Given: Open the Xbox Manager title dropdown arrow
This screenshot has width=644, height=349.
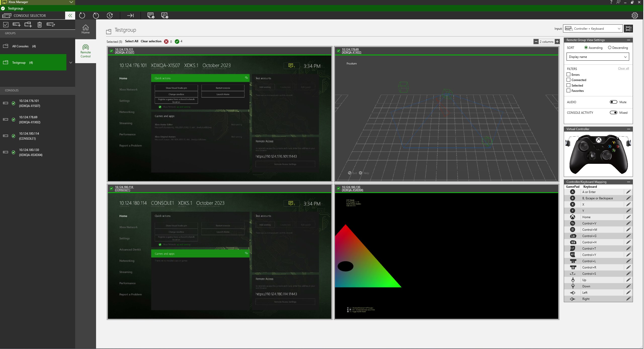Looking at the screenshot, I should 71,2.
